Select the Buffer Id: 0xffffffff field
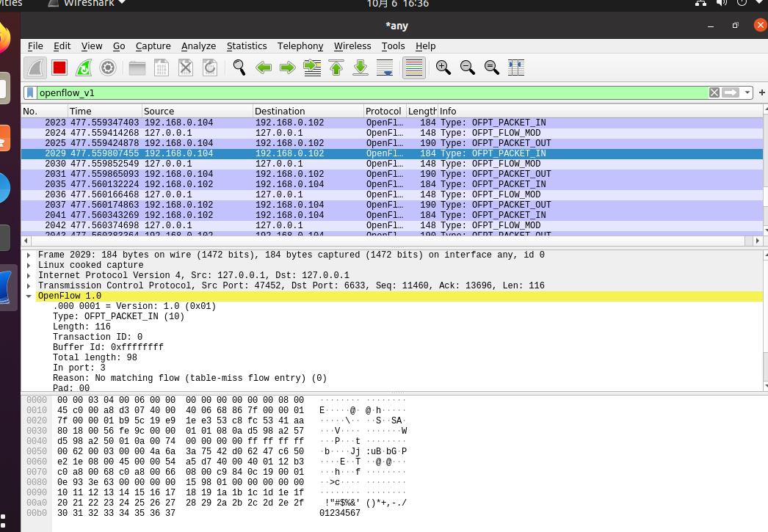This screenshot has height=532, width=768. tap(108, 347)
